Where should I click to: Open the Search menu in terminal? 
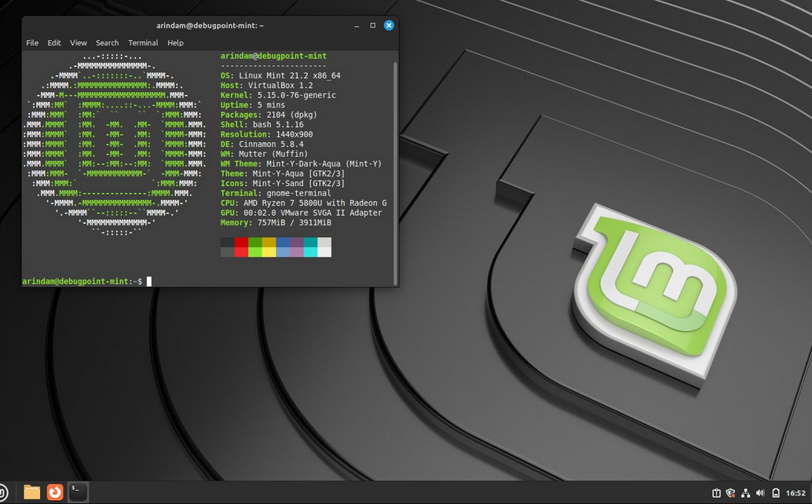coord(108,43)
